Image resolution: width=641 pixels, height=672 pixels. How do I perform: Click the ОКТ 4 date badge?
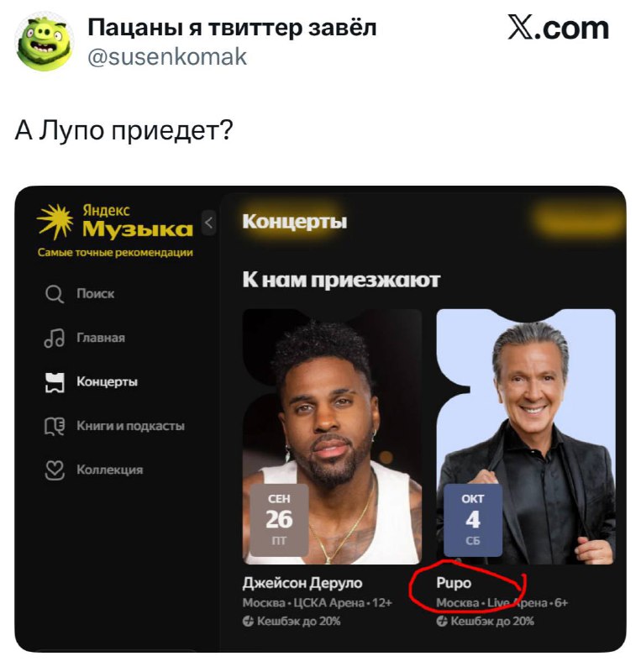point(473,520)
